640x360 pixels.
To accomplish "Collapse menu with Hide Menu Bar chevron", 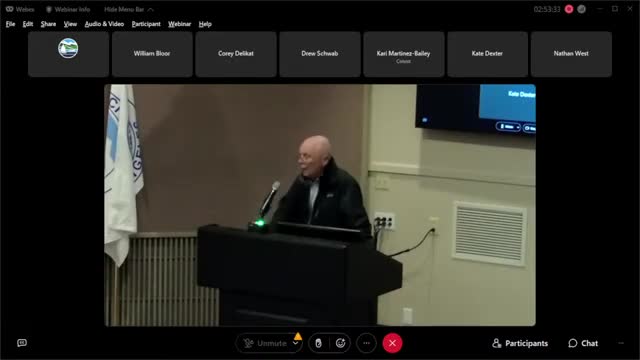I will 151,9.
